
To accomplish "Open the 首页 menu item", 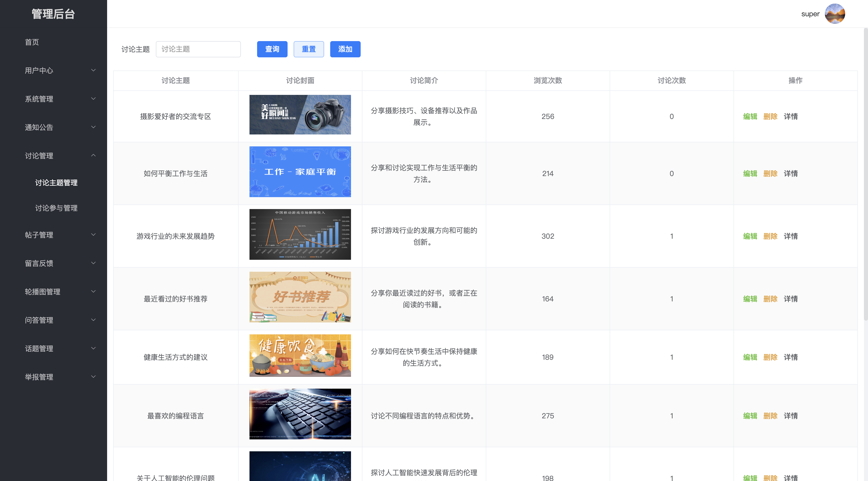I will pyautogui.click(x=32, y=42).
